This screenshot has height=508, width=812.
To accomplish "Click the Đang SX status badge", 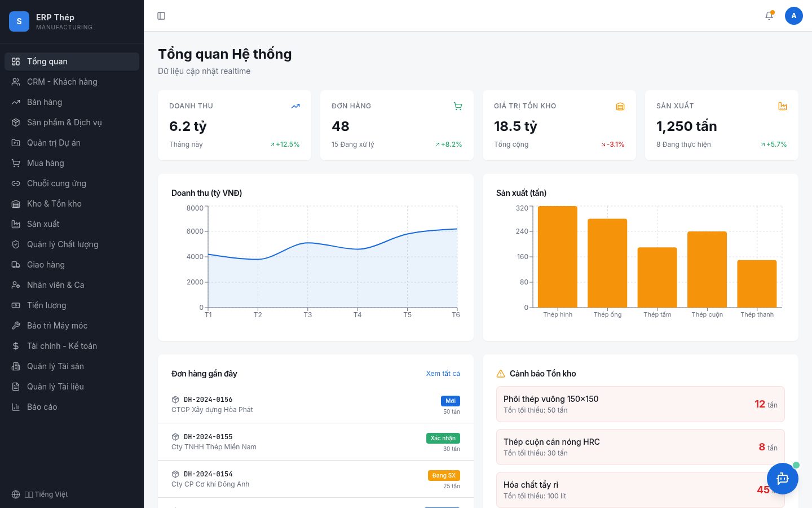I will click(x=444, y=475).
